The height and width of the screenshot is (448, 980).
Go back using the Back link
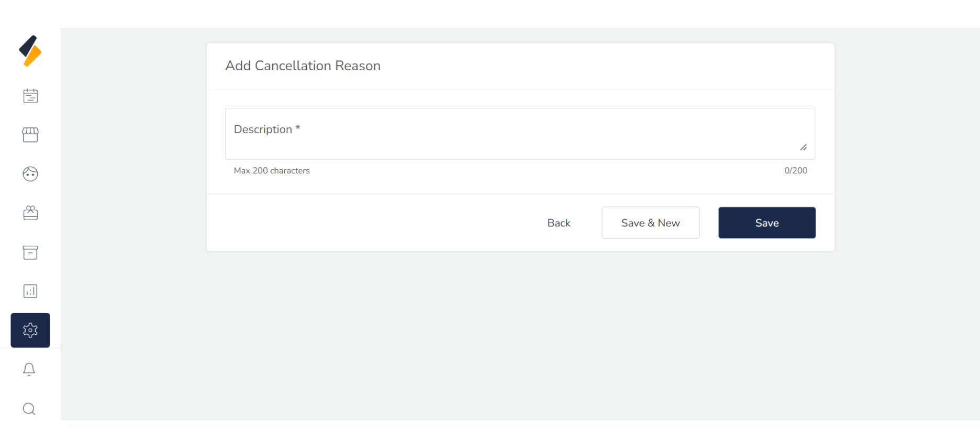(x=559, y=223)
